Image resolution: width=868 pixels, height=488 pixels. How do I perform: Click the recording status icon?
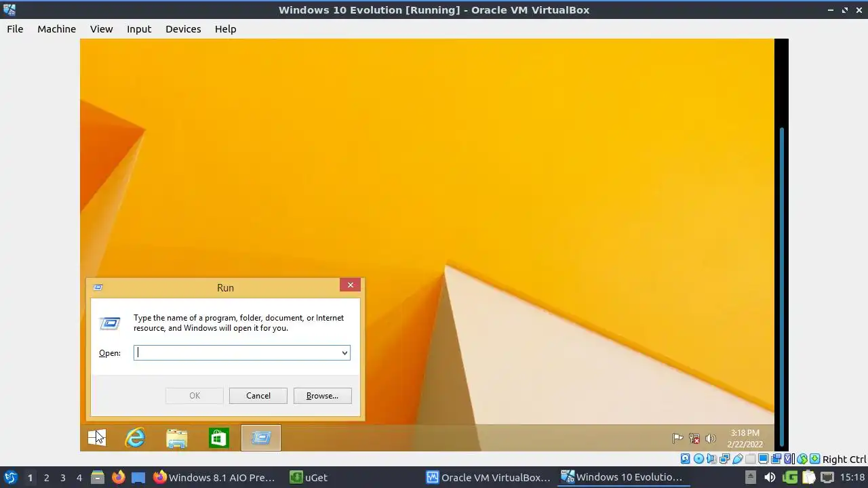(x=776, y=459)
